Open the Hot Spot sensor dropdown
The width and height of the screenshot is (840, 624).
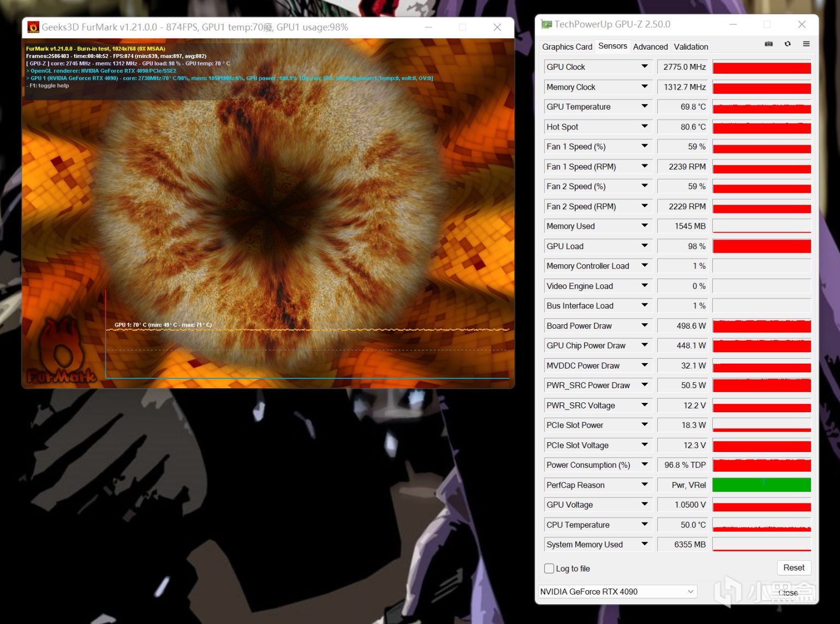(x=645, y=127)
